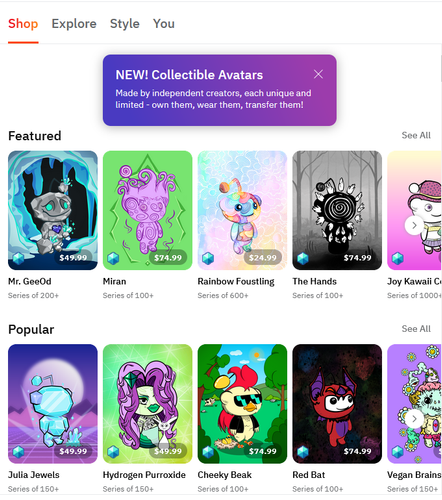Screen dimensions: 442x500
Task: Click the gem icon on Cheeky Beak card
Action: [208, 452]
